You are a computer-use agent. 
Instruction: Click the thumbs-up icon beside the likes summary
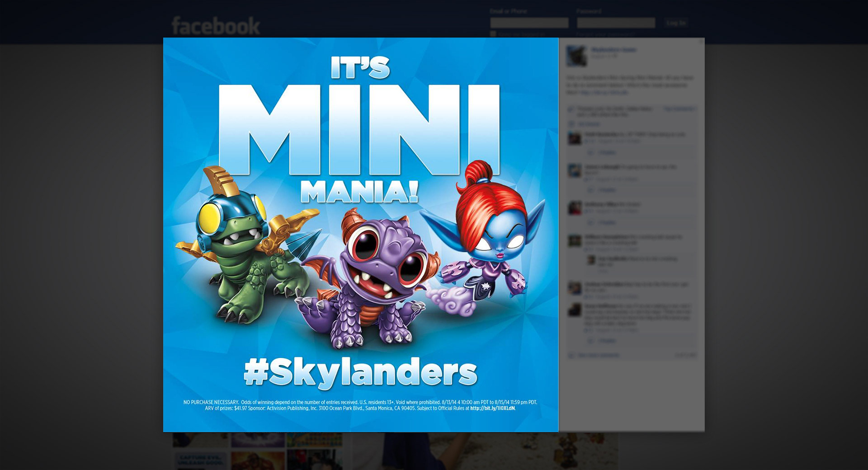coord(571,109)
